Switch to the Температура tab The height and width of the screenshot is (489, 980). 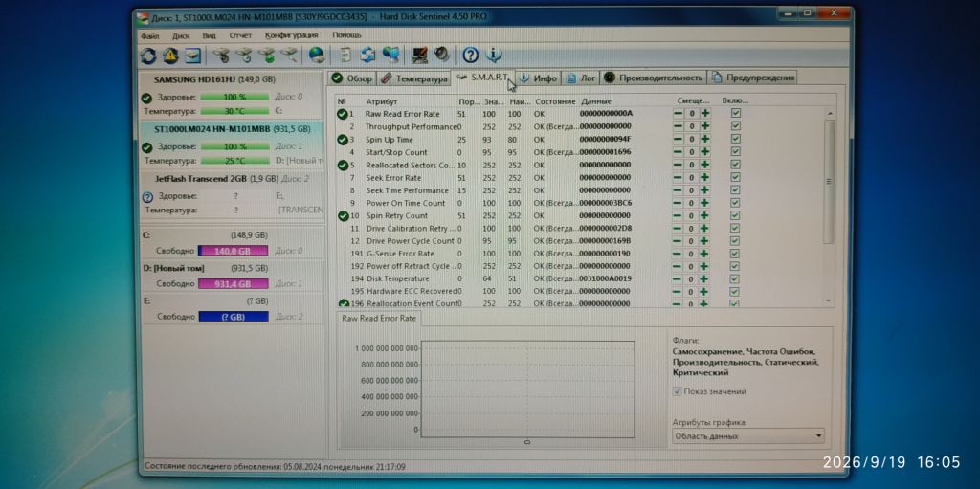pyautogui.click(x=414, y=78)
